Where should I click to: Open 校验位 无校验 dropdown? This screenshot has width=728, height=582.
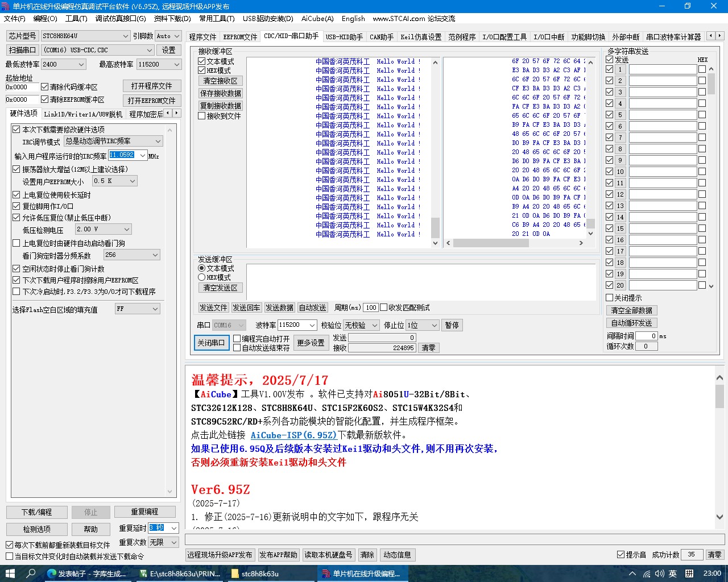[x=361, y=325]
